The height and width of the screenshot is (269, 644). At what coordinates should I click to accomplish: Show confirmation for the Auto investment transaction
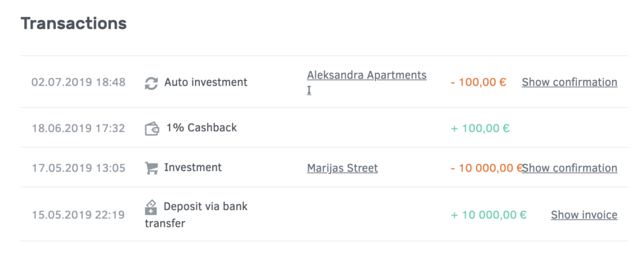pyautogui.click(x=569, y=82)
